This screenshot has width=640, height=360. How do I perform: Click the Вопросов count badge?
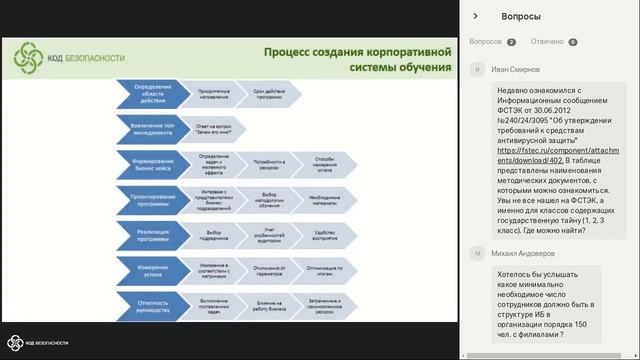coord(511,42)
